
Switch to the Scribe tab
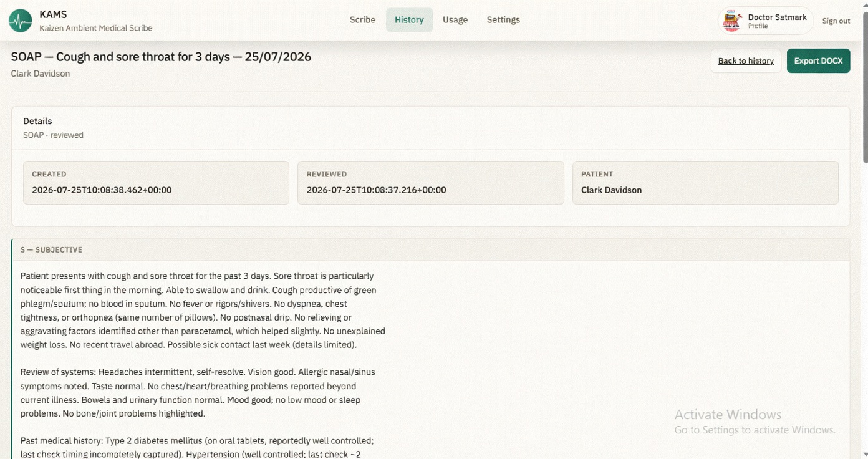tap(362, 20)
